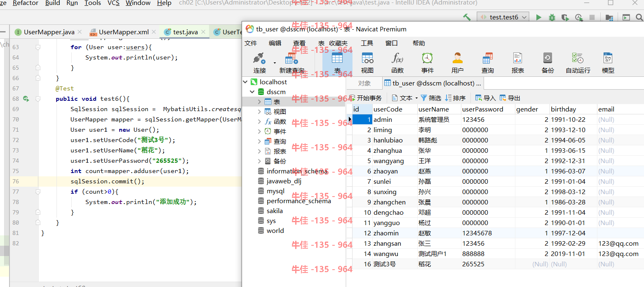Open the 帮助 menu in Navicat
The width and height of the screenshot is (644, 287).
(x=418, y=43)
